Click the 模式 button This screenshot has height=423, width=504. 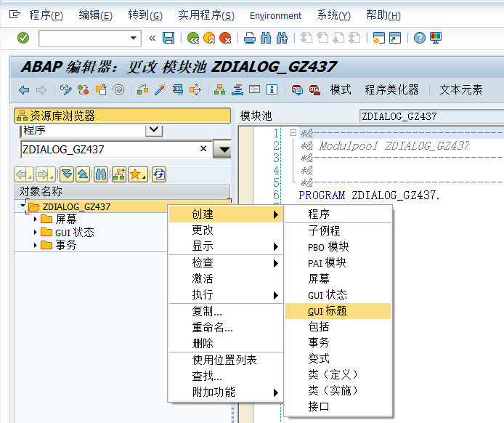tap(341, 89)
